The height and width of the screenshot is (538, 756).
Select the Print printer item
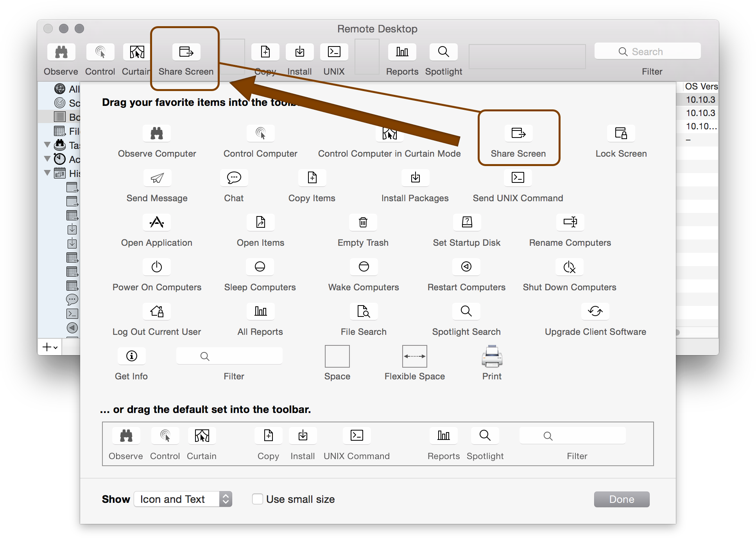(492, 356)
